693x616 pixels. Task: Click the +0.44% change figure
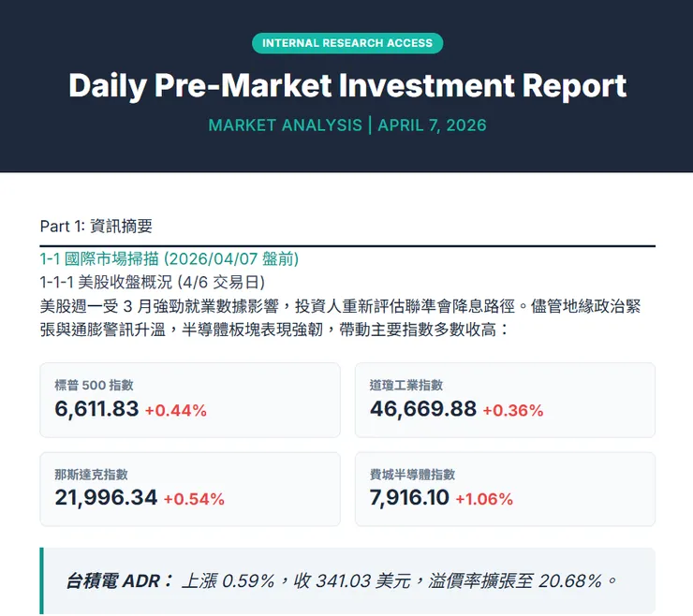[x=175, y=410]
